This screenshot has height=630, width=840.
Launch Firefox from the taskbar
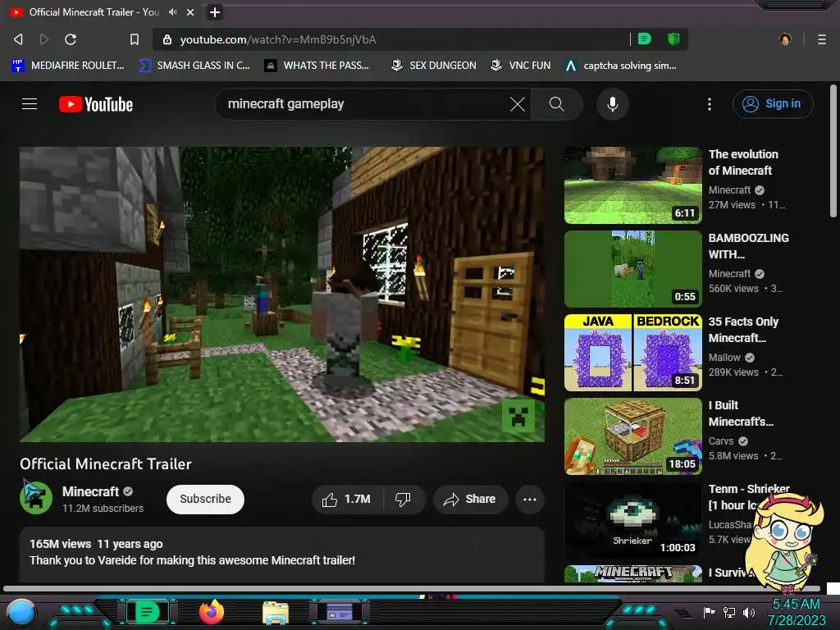212,612
